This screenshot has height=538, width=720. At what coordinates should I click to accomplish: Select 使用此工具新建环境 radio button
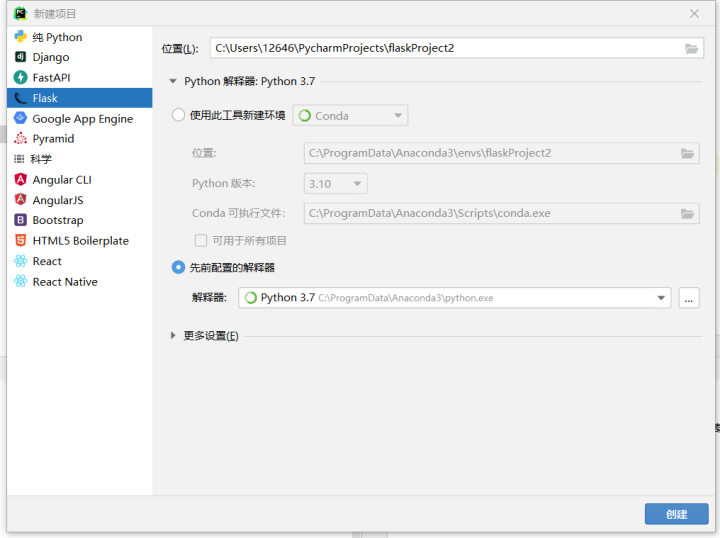pos(178,115)
